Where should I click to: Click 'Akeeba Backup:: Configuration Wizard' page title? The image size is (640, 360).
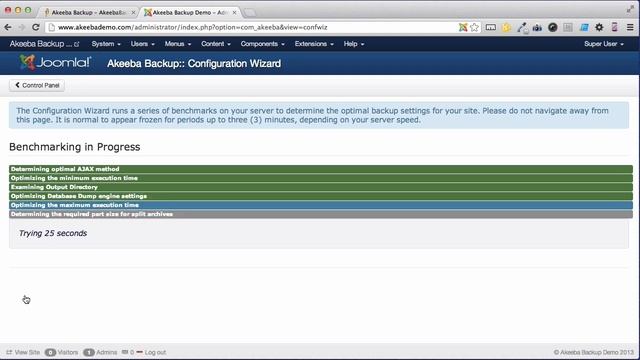(194, 64)
